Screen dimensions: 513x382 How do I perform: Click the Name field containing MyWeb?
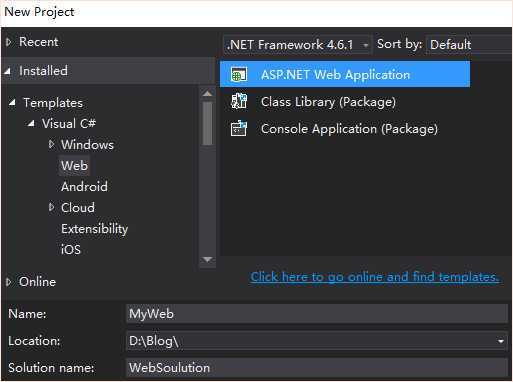point(317,314)
